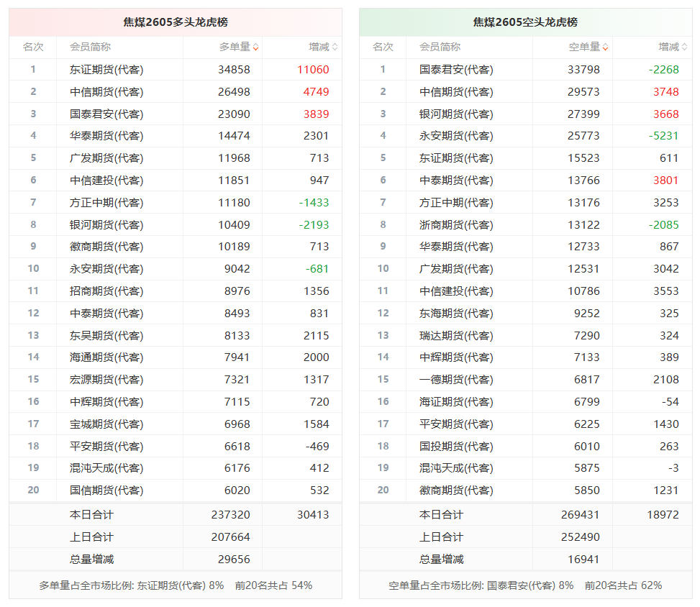Click 会员简称 header in long table

[90, 47]
